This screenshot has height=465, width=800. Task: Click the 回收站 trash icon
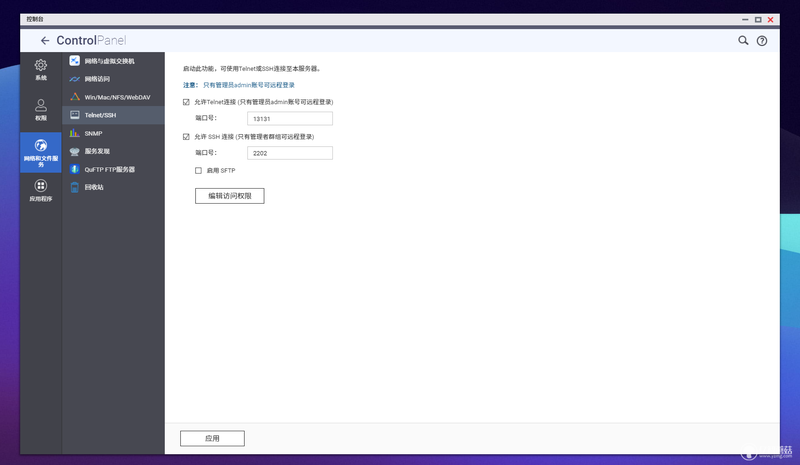(74, 187)
